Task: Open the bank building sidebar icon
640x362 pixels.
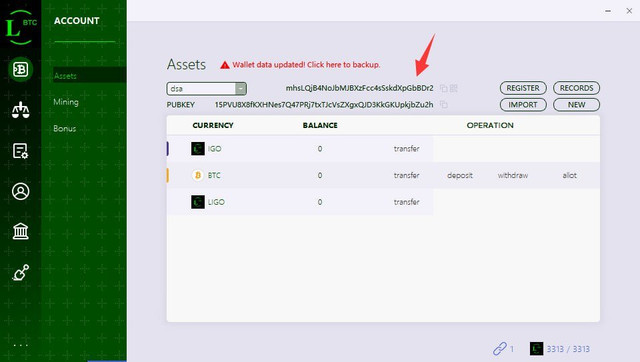Action: (x=20, y=231)
